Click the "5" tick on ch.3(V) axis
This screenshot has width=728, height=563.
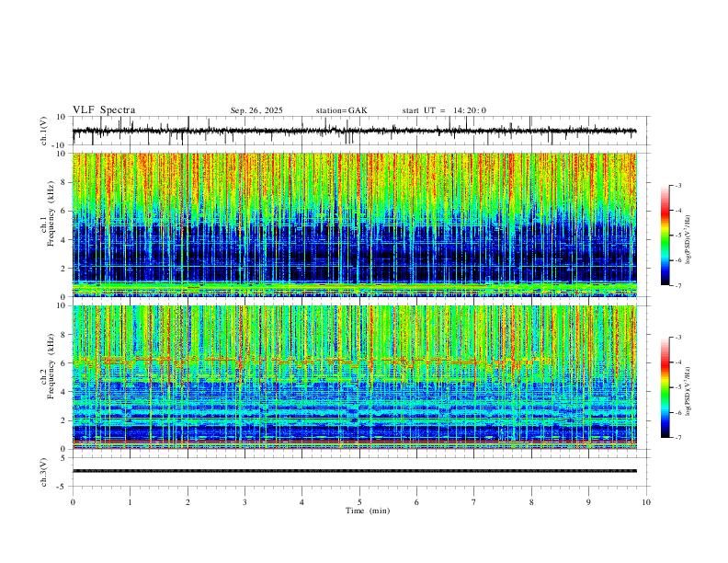64,458
